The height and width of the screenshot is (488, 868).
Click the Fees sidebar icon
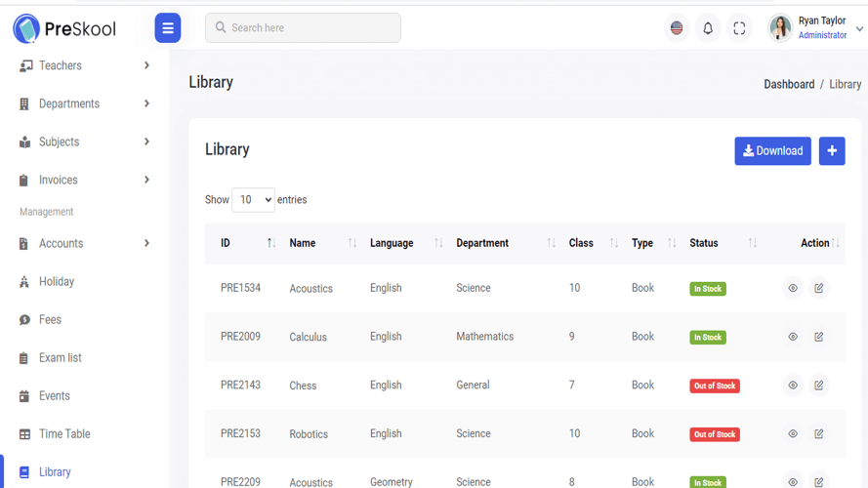pyautogui.click(x=24, y=320)
